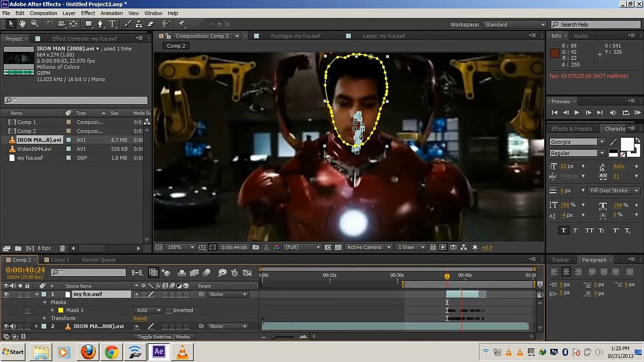Click the white fill color swatch in Character
Screen dimensions: 644x362
pos(627,144)
